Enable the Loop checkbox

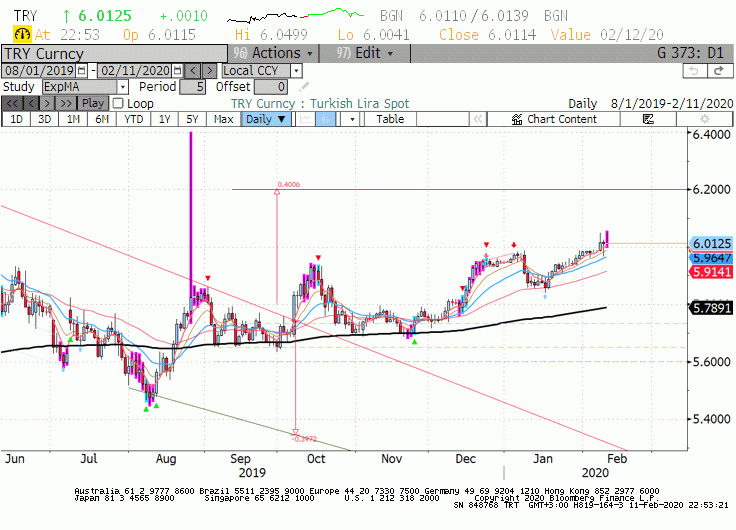[118, 103]
